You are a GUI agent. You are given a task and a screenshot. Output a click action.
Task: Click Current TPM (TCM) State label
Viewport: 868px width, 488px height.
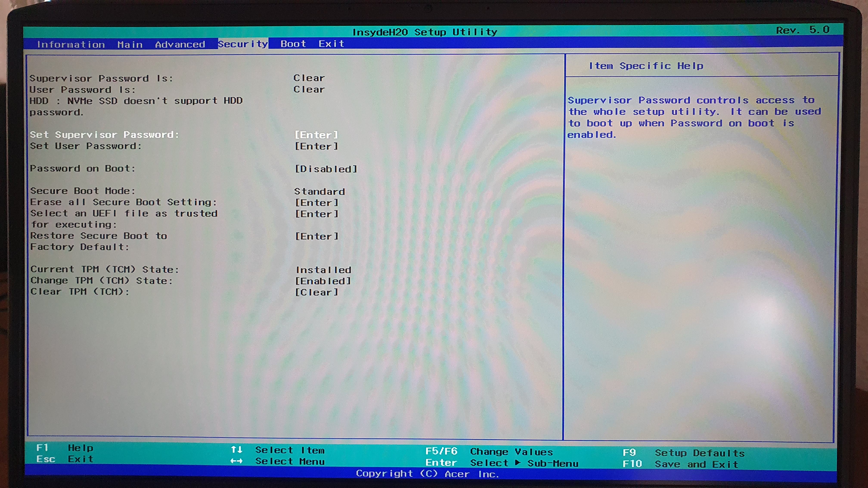tap(104, 269)
